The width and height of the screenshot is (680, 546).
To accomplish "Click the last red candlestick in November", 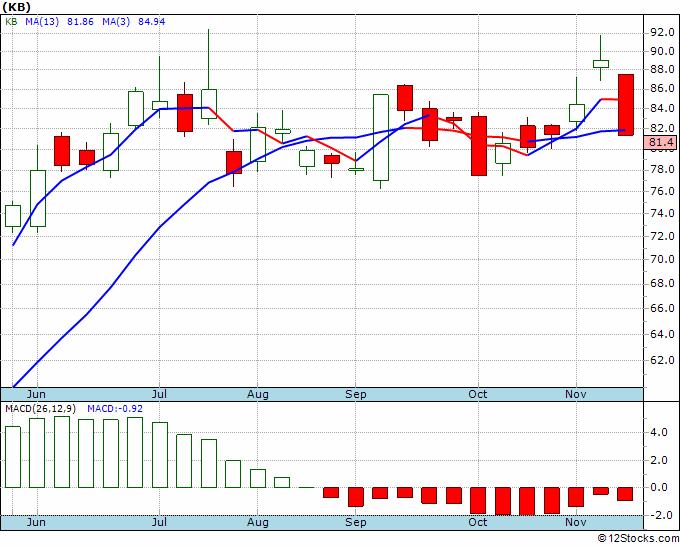I will 626,105.
